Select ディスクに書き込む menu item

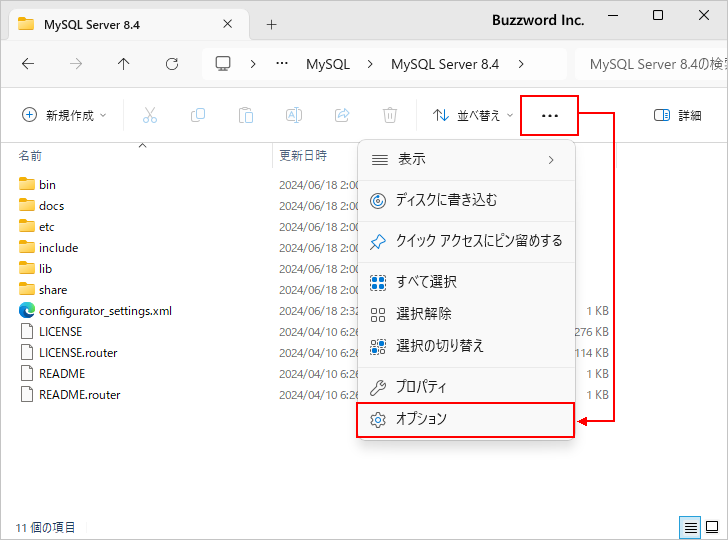click(x=467, y=201)
